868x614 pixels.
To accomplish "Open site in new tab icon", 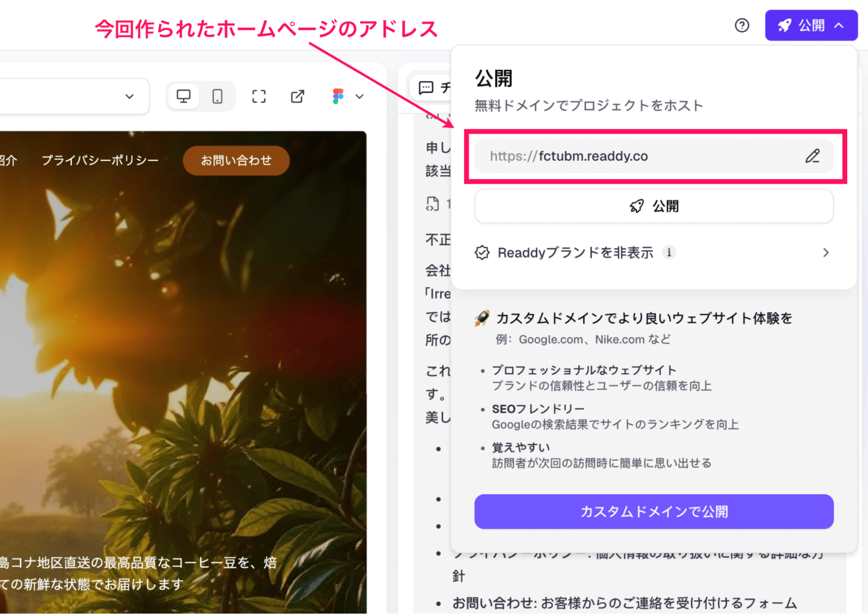I will pos(297,96).
